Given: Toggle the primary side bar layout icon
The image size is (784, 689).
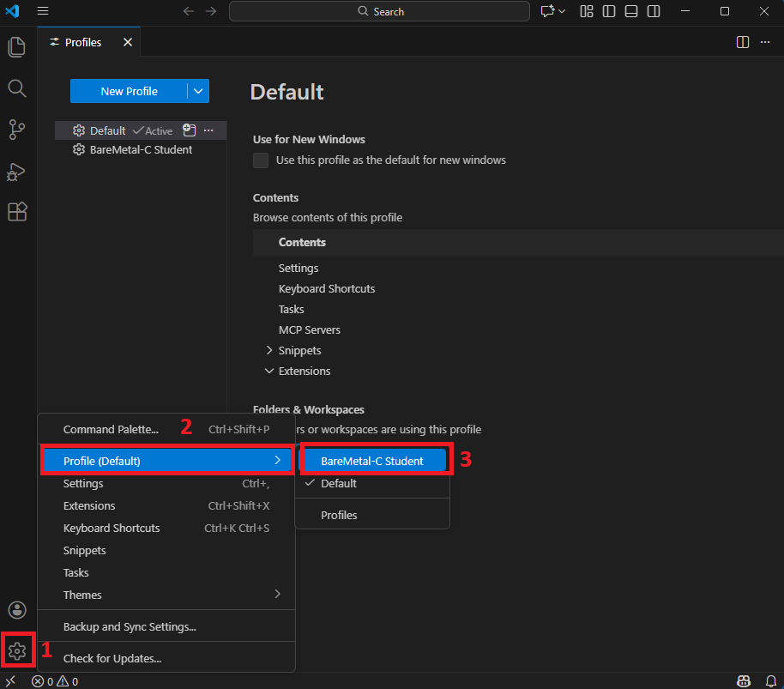Looking at the screenshot, I should [609, 11].
